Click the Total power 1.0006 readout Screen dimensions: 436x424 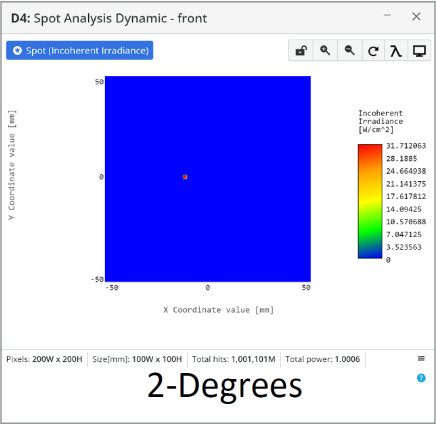click(323, 359)
